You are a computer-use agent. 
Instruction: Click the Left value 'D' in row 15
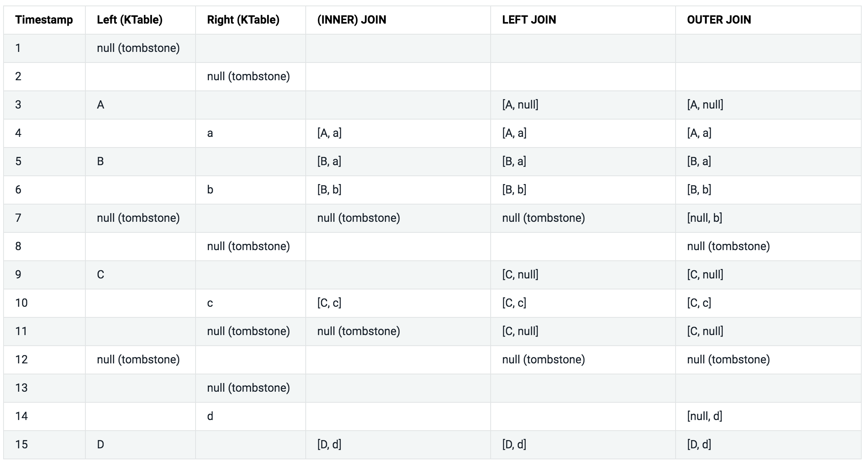pyautogui.click(x=100, y=444)
